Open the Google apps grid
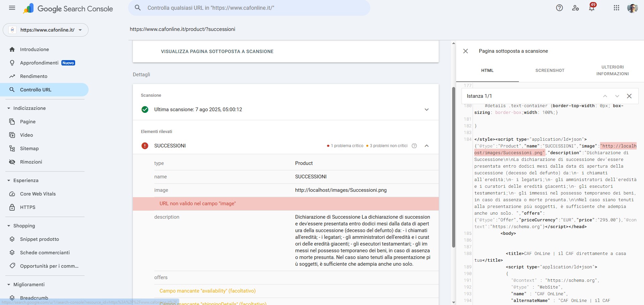Viewport: 644px width, 305px height. point(616,8)
